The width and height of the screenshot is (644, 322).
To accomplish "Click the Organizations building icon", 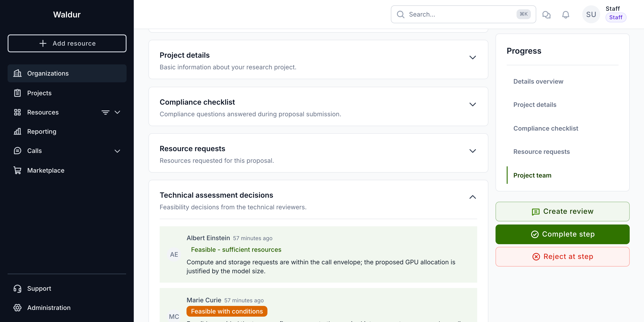I will coord(17,73).
